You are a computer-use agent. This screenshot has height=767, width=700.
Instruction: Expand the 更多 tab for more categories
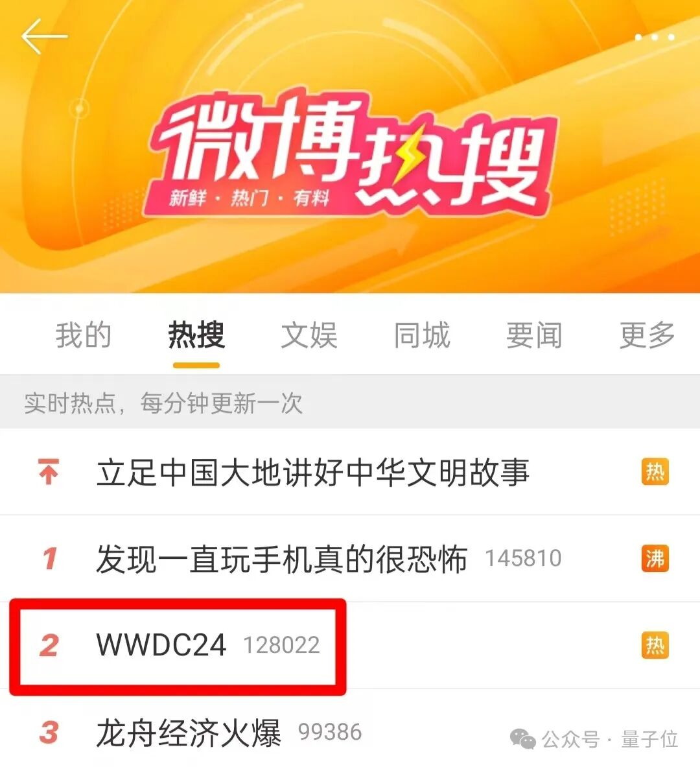coord(647,336)
